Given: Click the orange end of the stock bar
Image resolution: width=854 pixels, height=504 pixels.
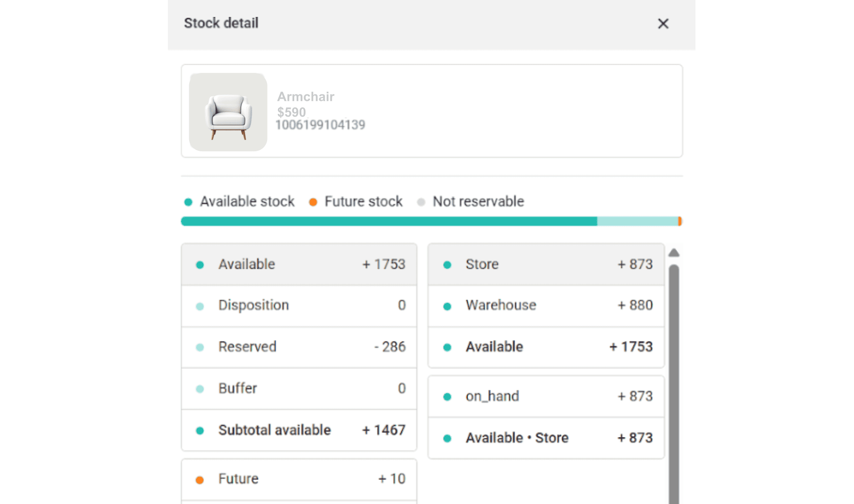Looking at the screenshot, I should pos(679,222).
